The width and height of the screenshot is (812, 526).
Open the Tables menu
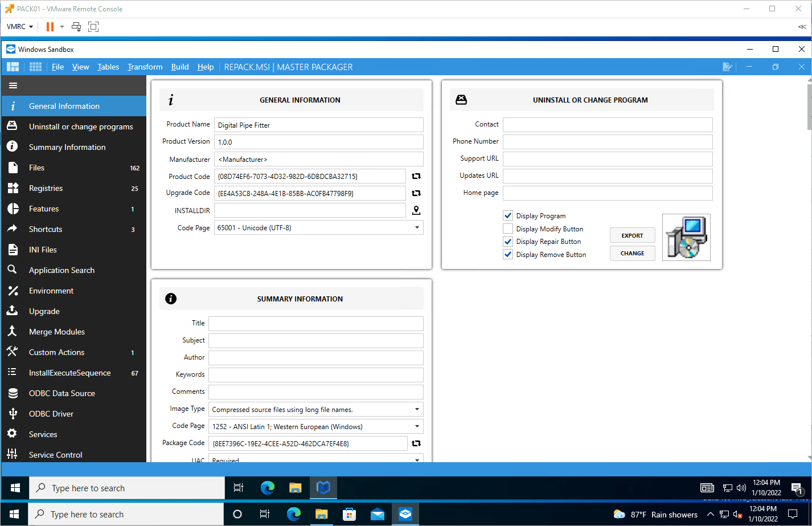(x=108, y=67)
